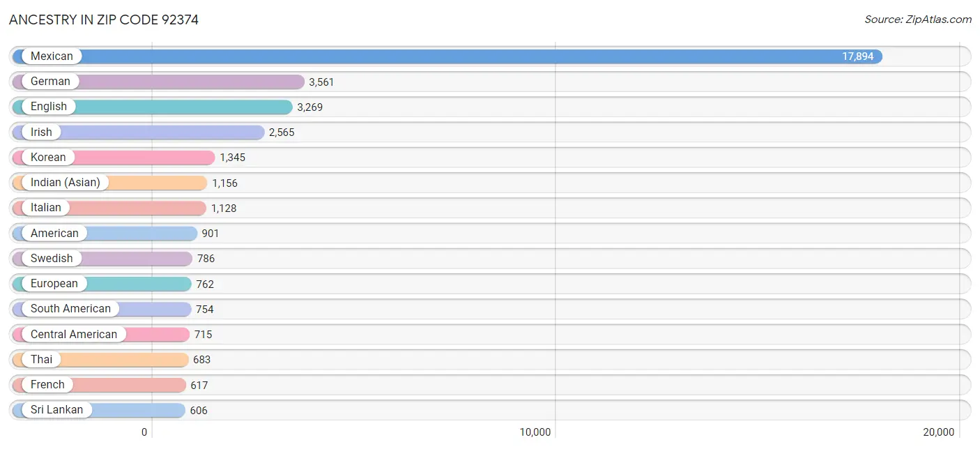Click the 10,000 axis tick label
Image resolution: width=980 pixels, height=449 pixels.
(535, 432)
